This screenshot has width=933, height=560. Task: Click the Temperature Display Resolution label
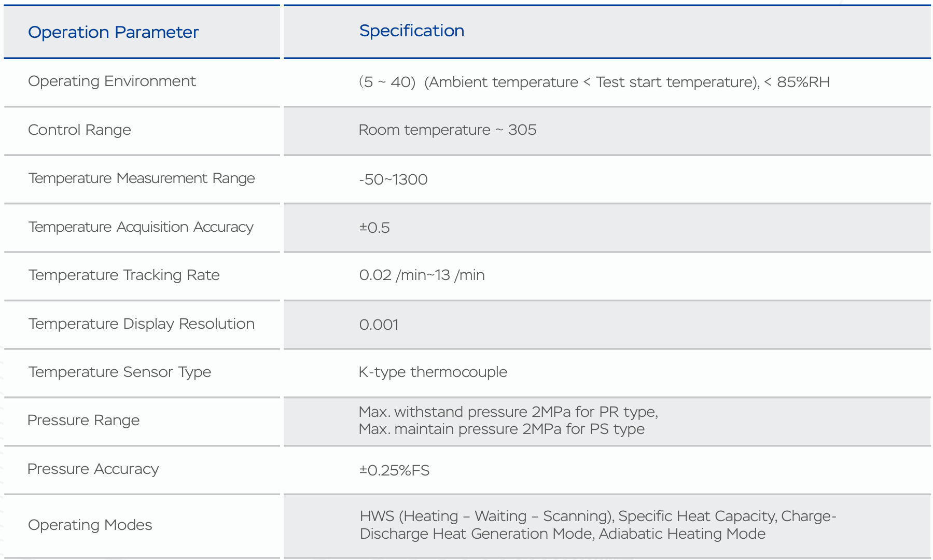click(142, 324)
